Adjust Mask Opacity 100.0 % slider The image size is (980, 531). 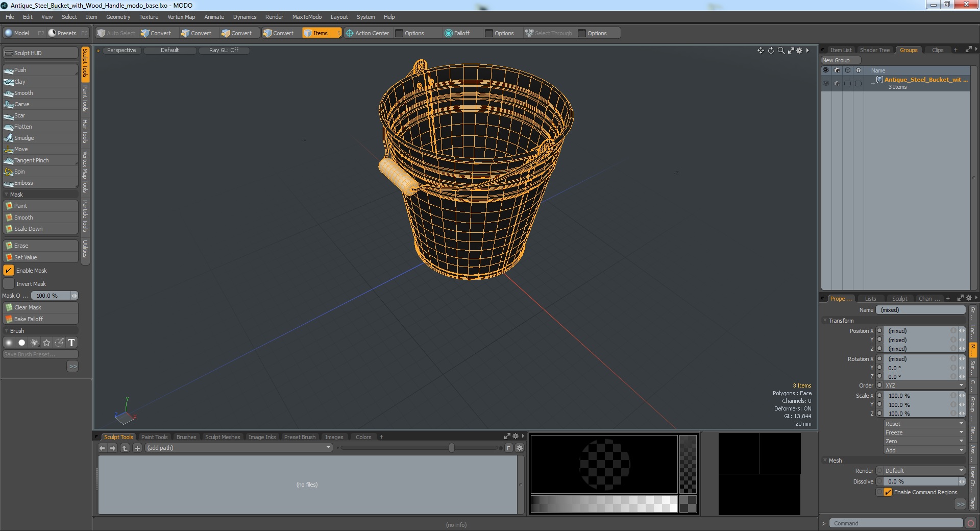pos(54,296)
